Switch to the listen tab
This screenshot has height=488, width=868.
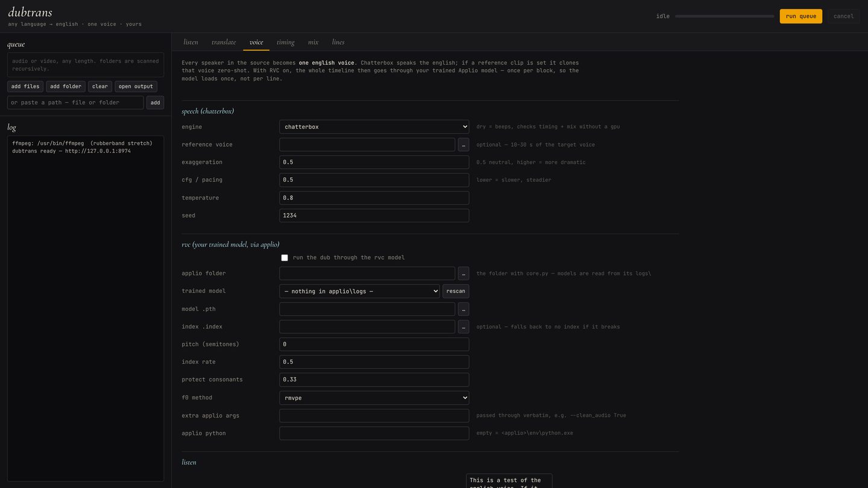(191, 42)
